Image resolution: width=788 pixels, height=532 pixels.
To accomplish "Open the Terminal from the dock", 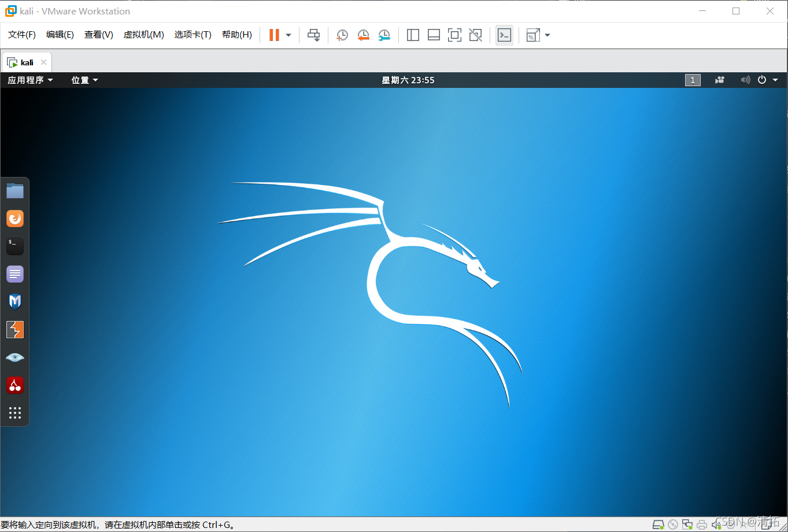I will [x=15, y=246].
